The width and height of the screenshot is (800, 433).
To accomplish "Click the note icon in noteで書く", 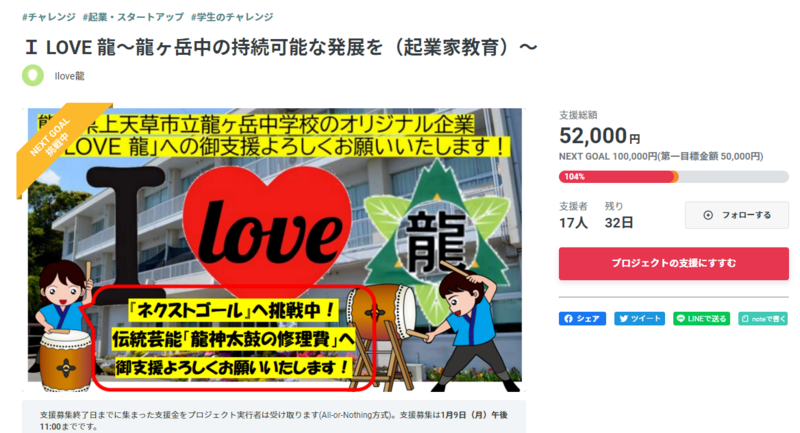I will point(745,319).
